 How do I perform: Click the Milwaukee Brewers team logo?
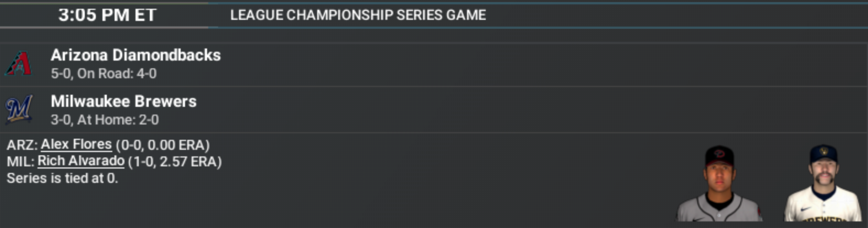pyautogui.click(x=19, y=109)
